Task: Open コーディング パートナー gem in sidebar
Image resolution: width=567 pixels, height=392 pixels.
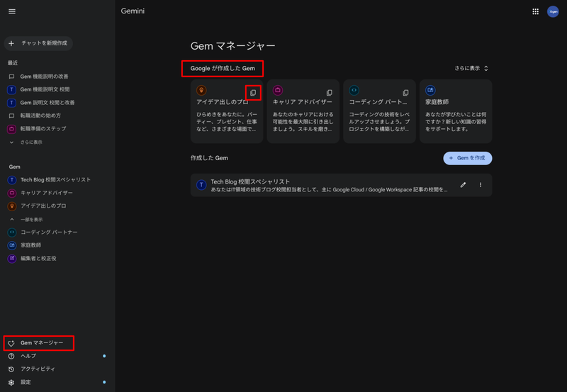Action: [x=49, y=233]
